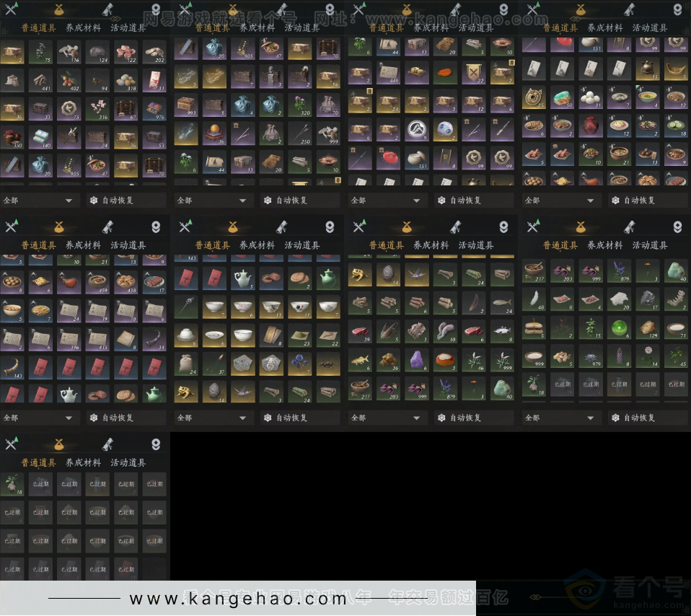Image resolution: width=691 pixels, height=616 pixels.
Task: Select the cloth sack with count 396
Action: [x=69, y=339]
